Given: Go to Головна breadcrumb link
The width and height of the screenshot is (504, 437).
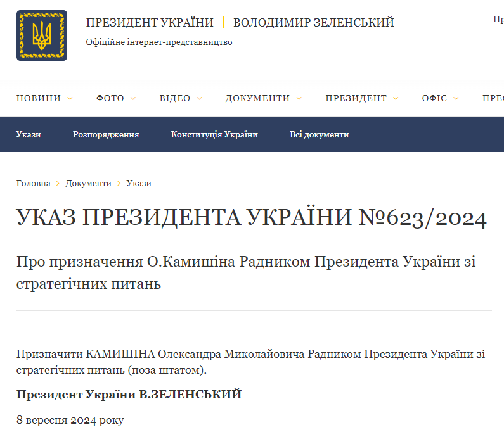Looking at the screenshot, I should 34,183.
